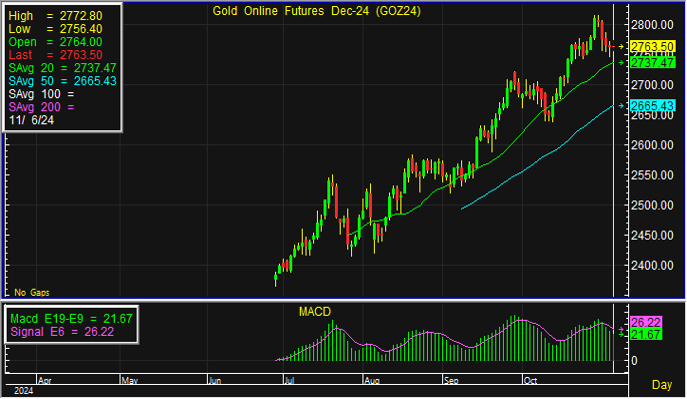Click the 2700.00 price axis label
Screen dimensions: 687x399
pyautogui.click(x=652, y=85)
